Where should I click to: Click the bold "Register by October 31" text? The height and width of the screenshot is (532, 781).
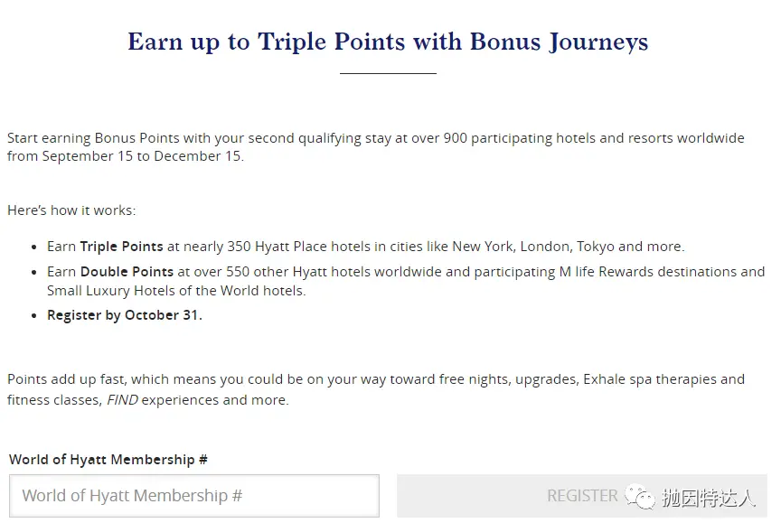124,315
